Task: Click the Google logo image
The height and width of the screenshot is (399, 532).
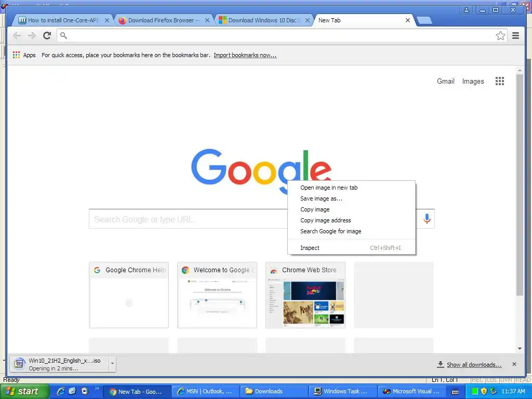Action: click(x=261, y=170)
